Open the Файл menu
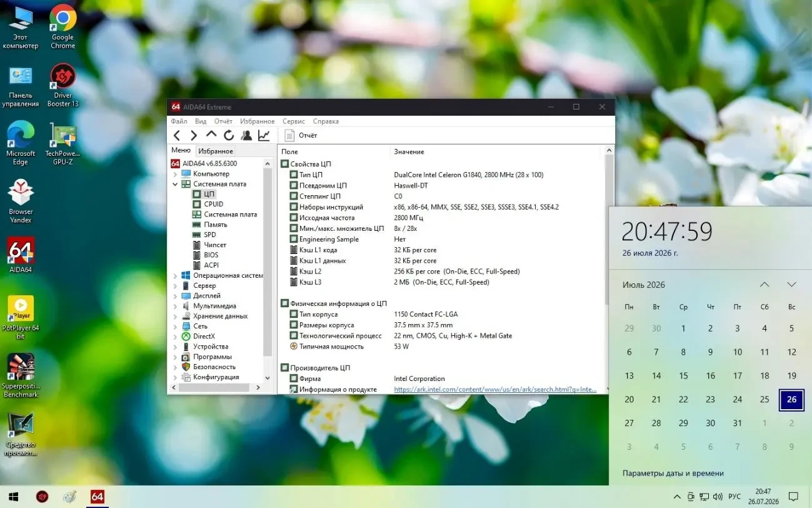Screen dimensions: 812x508 click(x=179, y=121)
